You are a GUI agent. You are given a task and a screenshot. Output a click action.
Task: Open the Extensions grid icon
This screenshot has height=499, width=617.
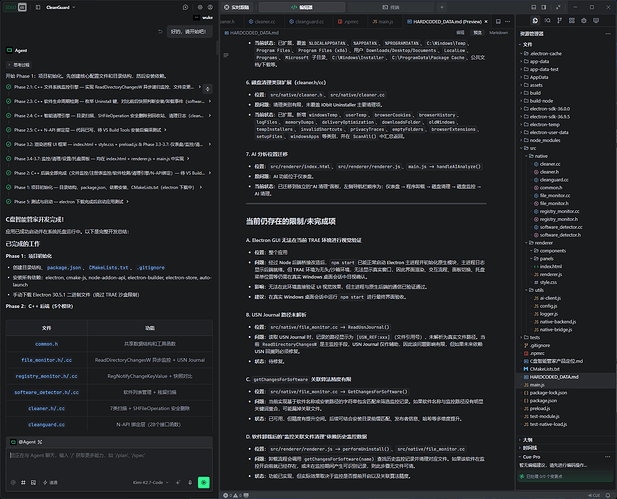(x=572, y=20)
